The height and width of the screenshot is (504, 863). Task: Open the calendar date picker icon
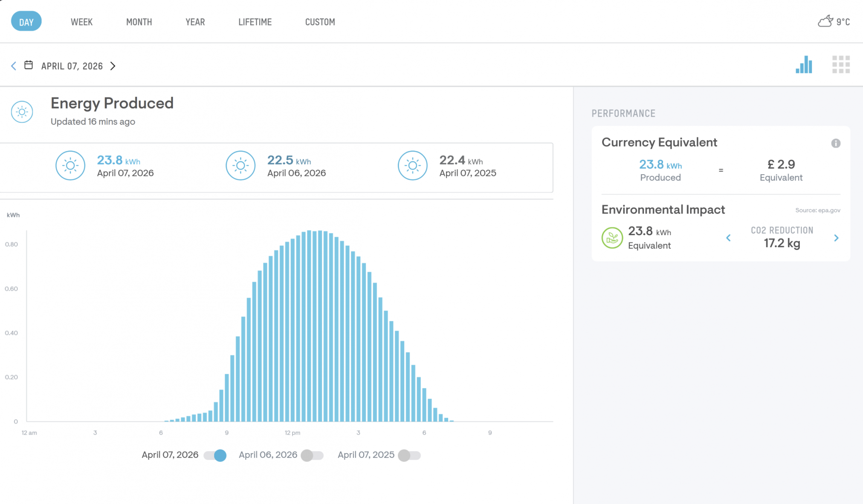coord(29,65)
